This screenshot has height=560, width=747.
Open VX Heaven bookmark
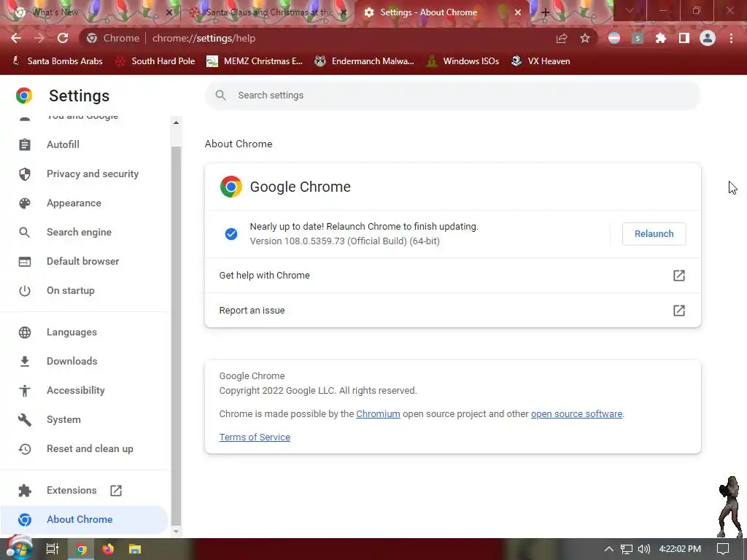[x=541, y=61]
